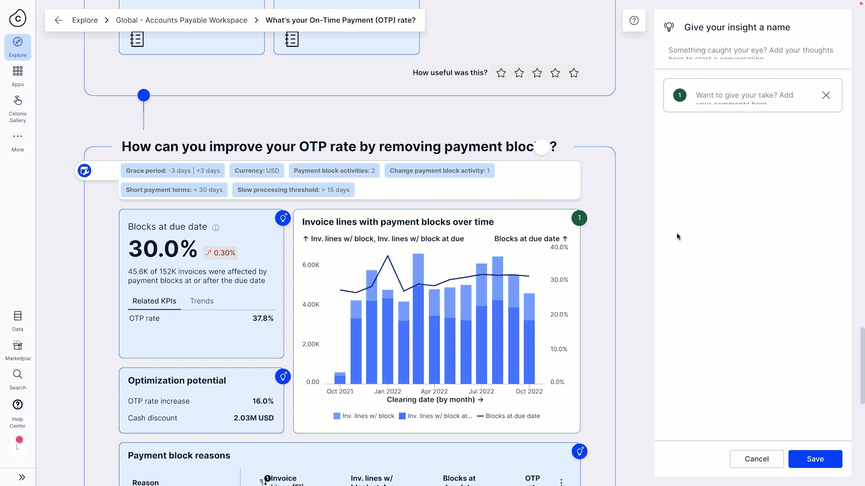Screen dimensions: 865x486
Task: Click the Celonis logo icon
Action: click(18, 18)
